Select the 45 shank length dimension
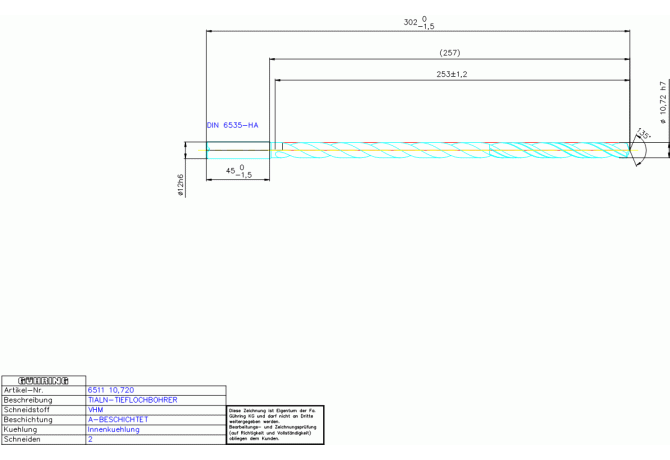The width and height of the screenshot is (670, 460). (238, 171)
